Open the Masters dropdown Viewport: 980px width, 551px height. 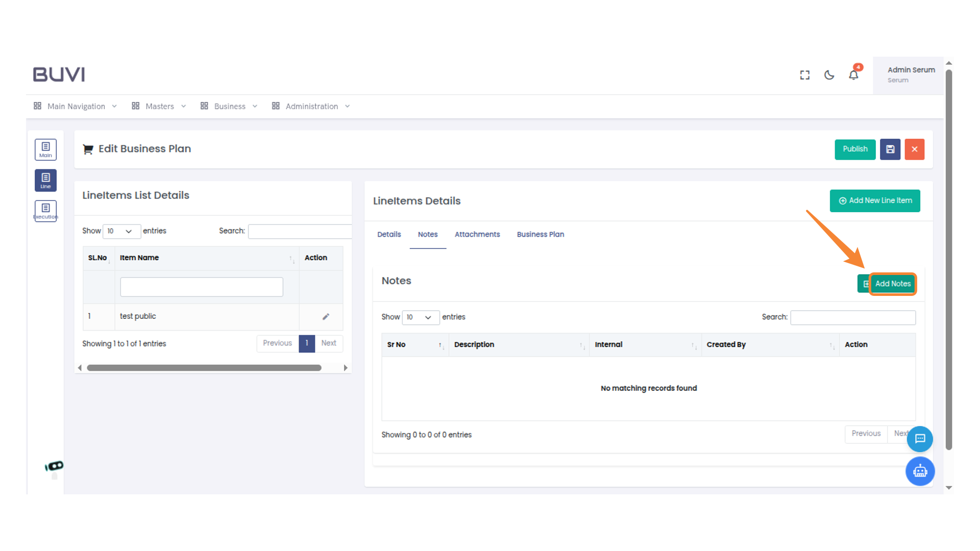pyautogui.click(x=159, y=106)
